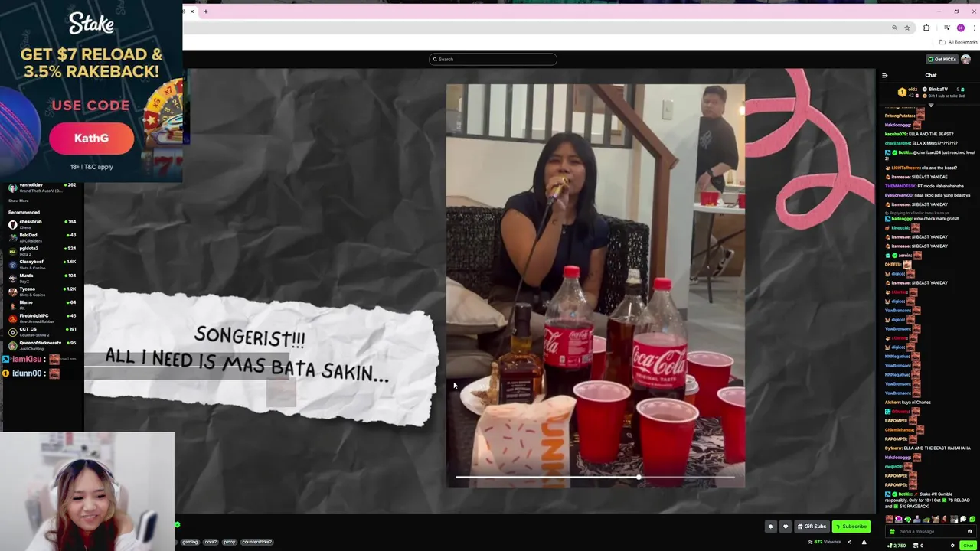
Task: Report the stream with the warning triangle
Action: [864, 542]
